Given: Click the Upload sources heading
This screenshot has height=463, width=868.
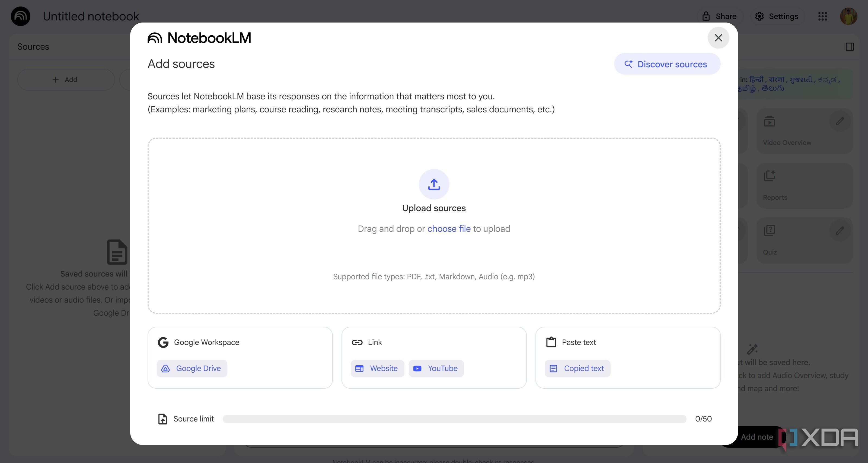Looking at the screenshot, I should tap(434, 208).
